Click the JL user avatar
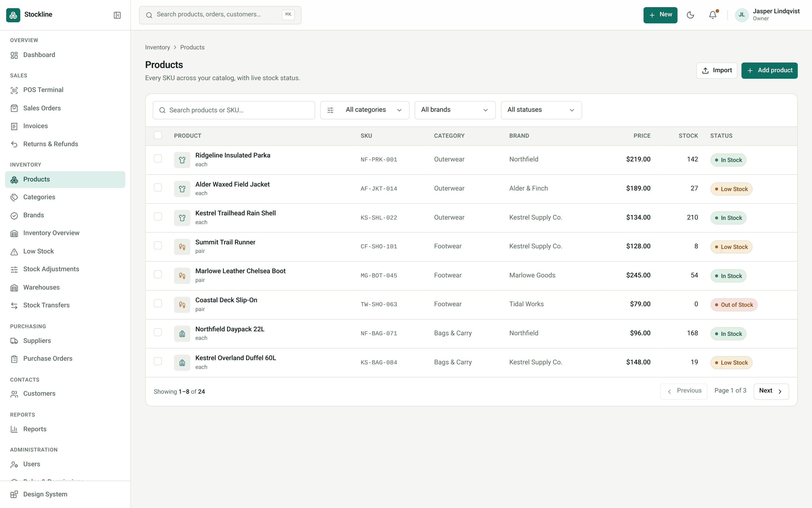 [x=742, y=15]
